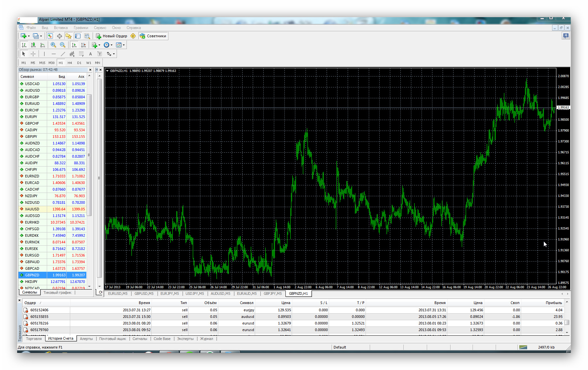Screen dimensions: 588x370
Task: Select the D1 timeframe button
Action: coord(79,63)
